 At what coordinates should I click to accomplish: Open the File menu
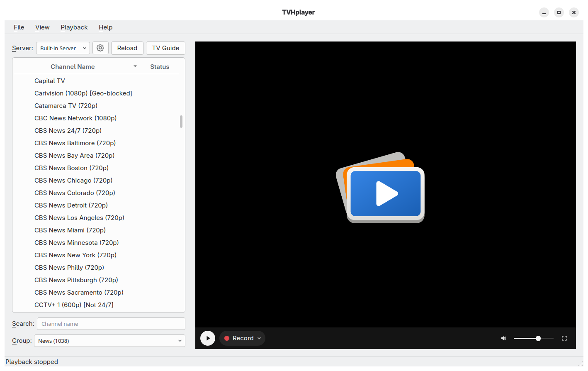(19, 27)
